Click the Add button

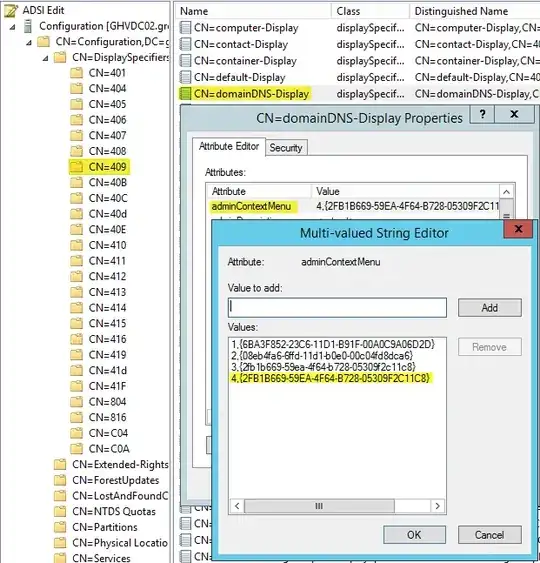coord(490,308)
